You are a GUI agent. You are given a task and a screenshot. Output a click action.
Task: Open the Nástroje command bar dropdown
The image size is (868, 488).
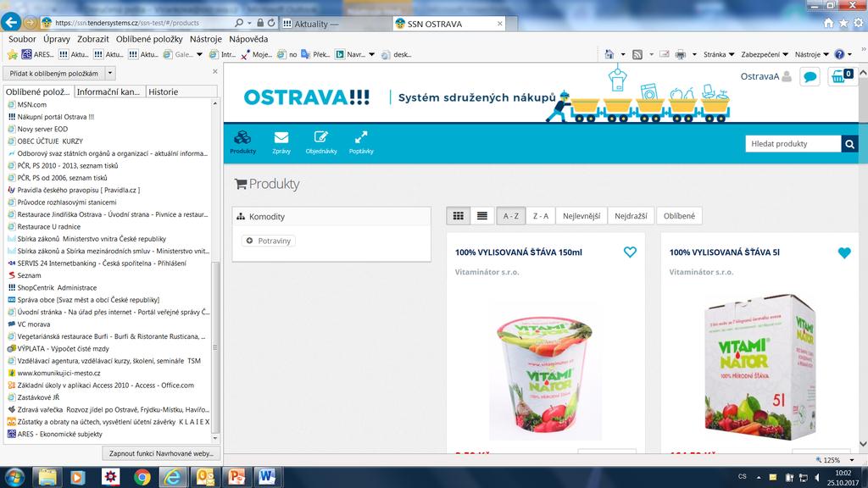tap(811, 54)
